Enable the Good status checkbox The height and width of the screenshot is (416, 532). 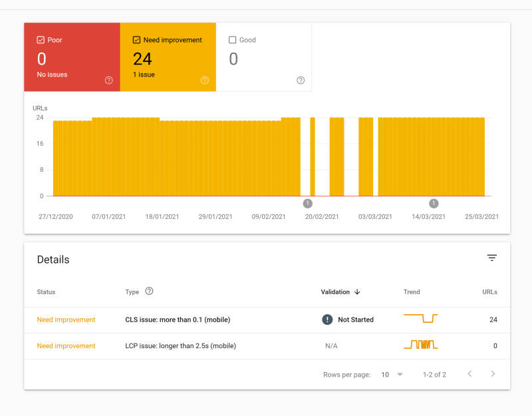(233, 40)
